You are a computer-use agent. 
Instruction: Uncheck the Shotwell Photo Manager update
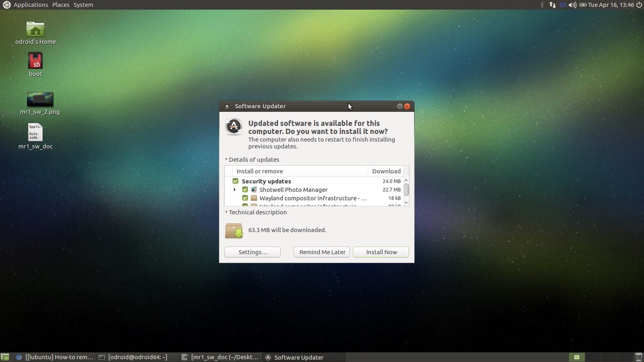click(x=245, y=190)
